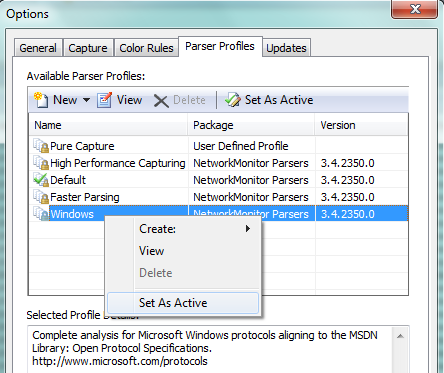Click the http://www.microsoft.com/protocols URL text
The height and width of the screenshot is (373, 444).
click(x=120, y=361)
